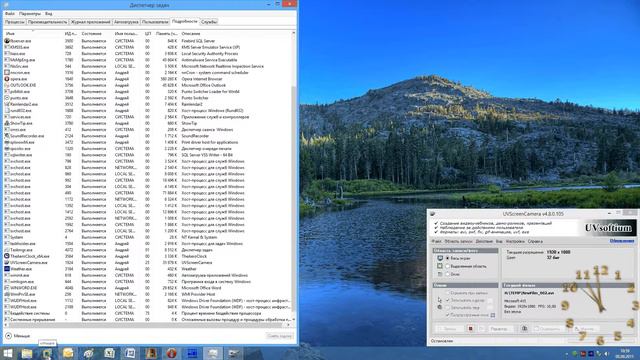The image size is (640, 360).
Task: Click the full-screen monitor icon in UVScreenCamera
Action: tap(440, 258)
